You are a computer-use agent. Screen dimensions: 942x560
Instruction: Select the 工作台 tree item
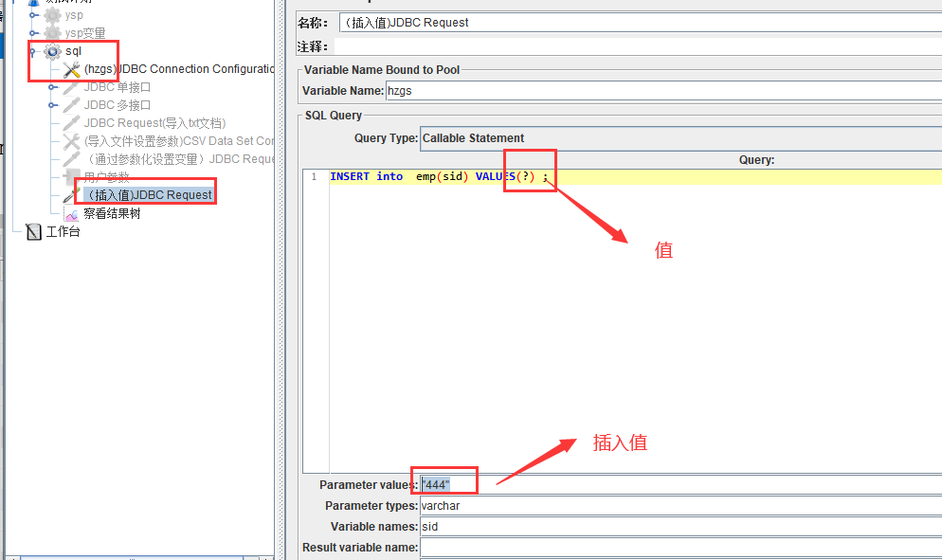tap(63, 231)
